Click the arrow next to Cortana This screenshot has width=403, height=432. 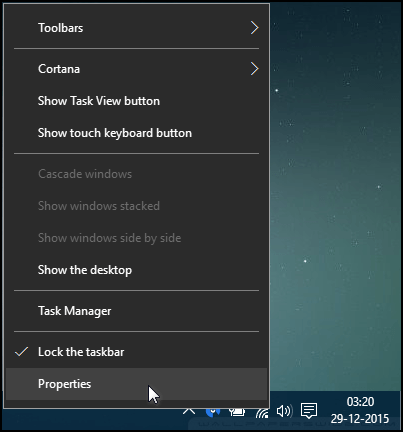tap(255, 69)
